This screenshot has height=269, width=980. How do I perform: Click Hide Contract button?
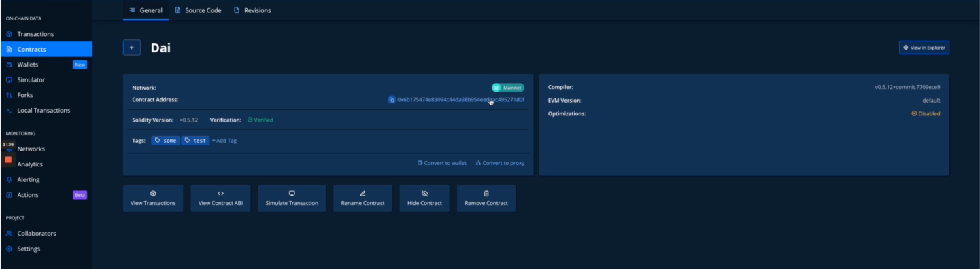424,198
